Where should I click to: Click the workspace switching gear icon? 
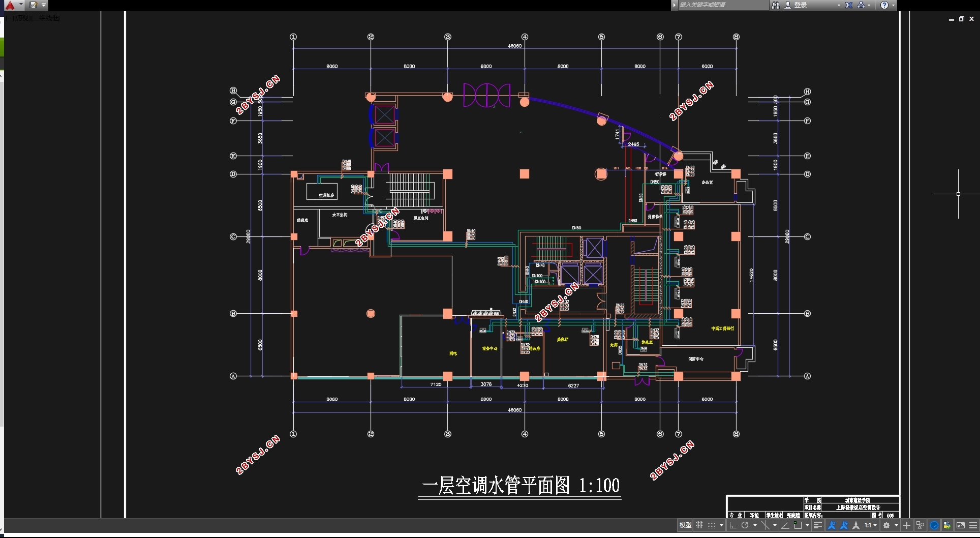coord(886,525)
